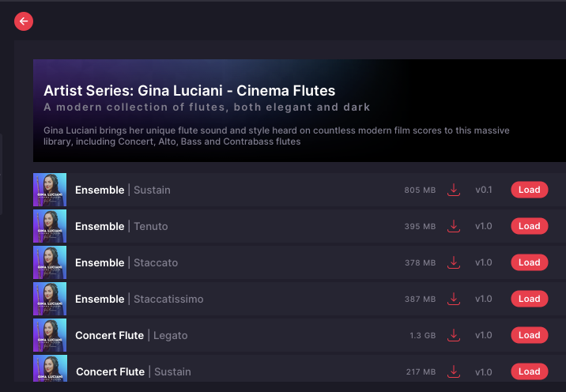Load the Concert Flute Legato instrument
566x392 pixels.
pyautogui.click(x=529, y=335)
